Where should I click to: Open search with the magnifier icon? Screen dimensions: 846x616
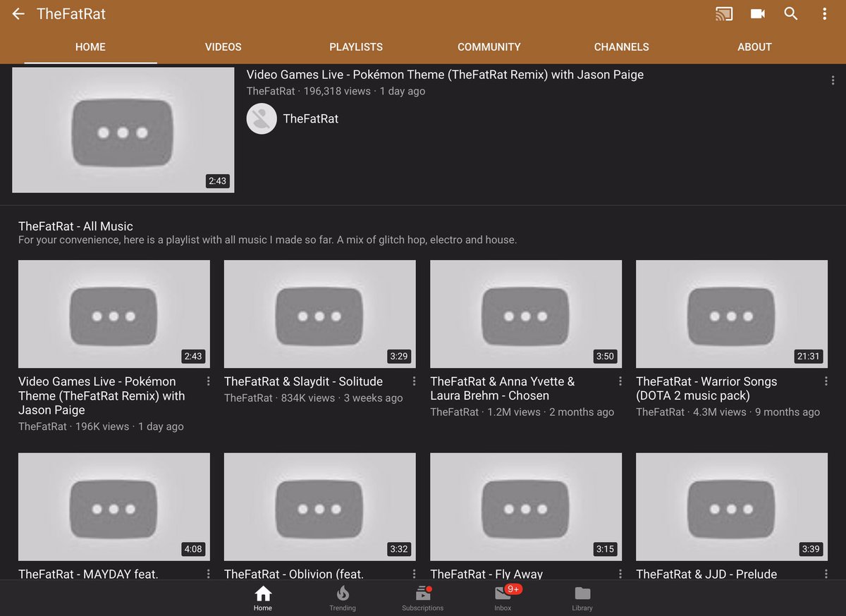point(791,13)
